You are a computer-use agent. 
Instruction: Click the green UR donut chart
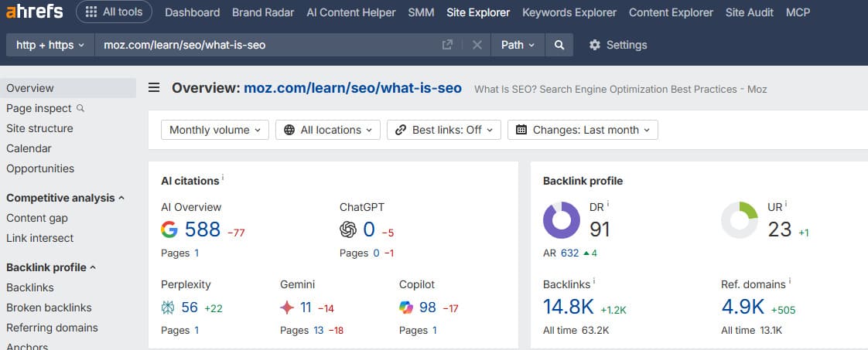click(740, 220)
